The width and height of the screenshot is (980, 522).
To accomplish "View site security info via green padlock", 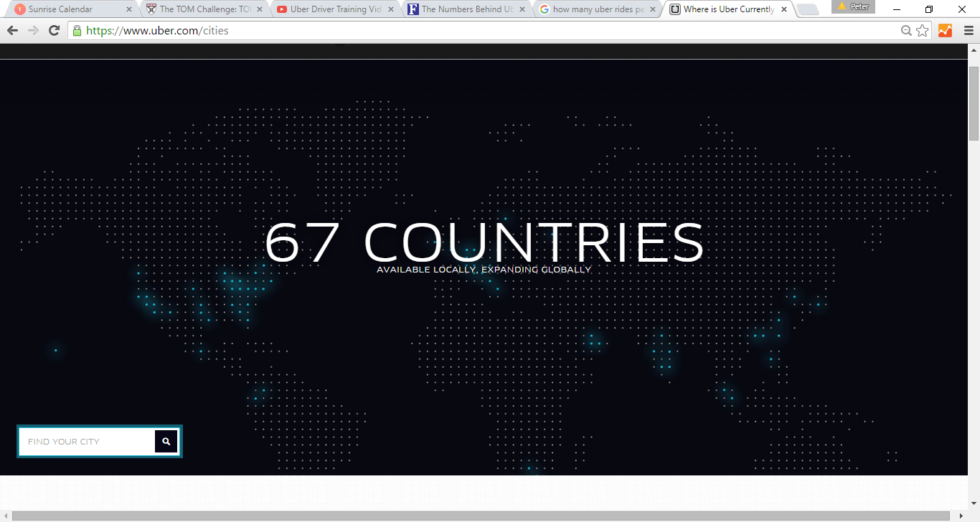I will pos(77,31).
